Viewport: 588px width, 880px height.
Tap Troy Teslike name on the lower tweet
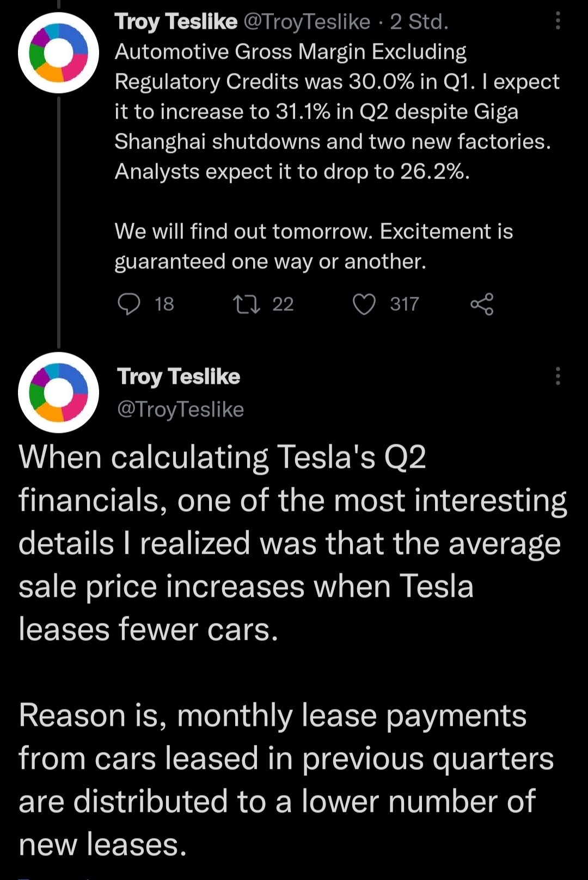(179, 376)
